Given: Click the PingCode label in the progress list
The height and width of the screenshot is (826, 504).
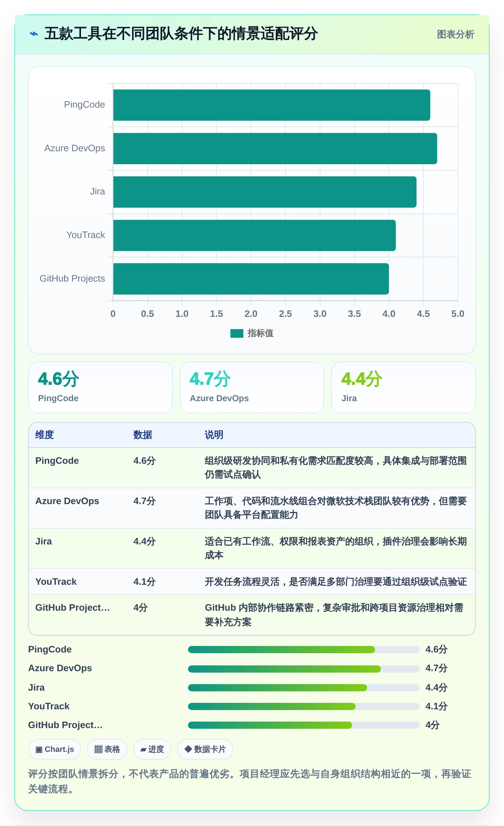Looking at the screenshot, I should coord(50,650).
